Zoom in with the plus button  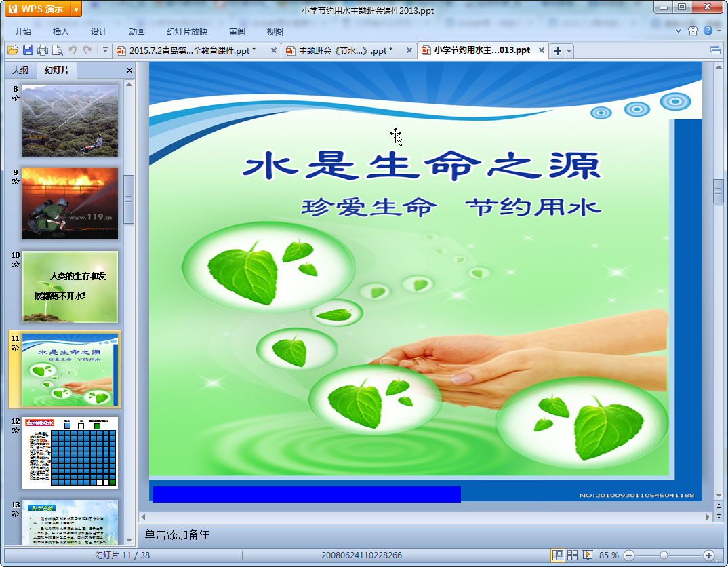pyautogui.click(x=709, y=555)
